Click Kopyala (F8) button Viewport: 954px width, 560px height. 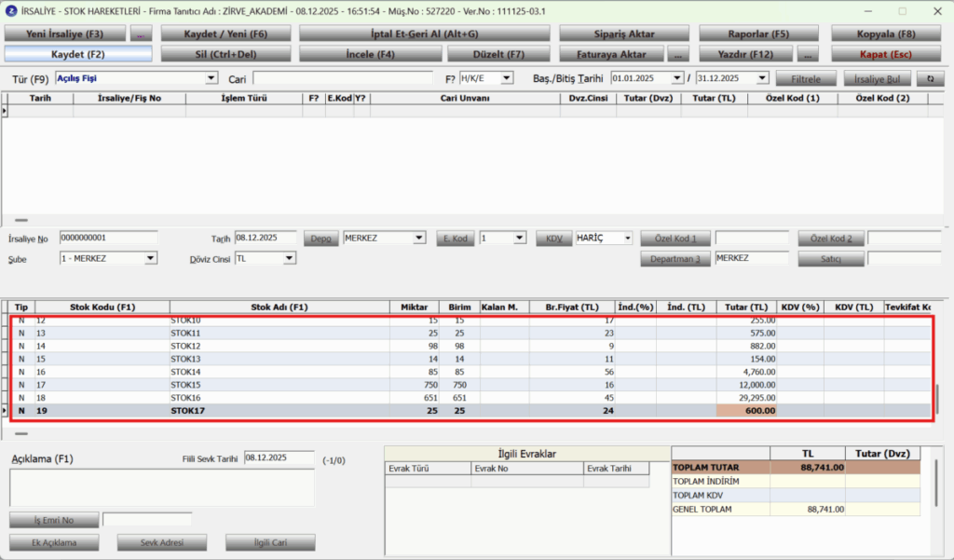click(886, 34)
